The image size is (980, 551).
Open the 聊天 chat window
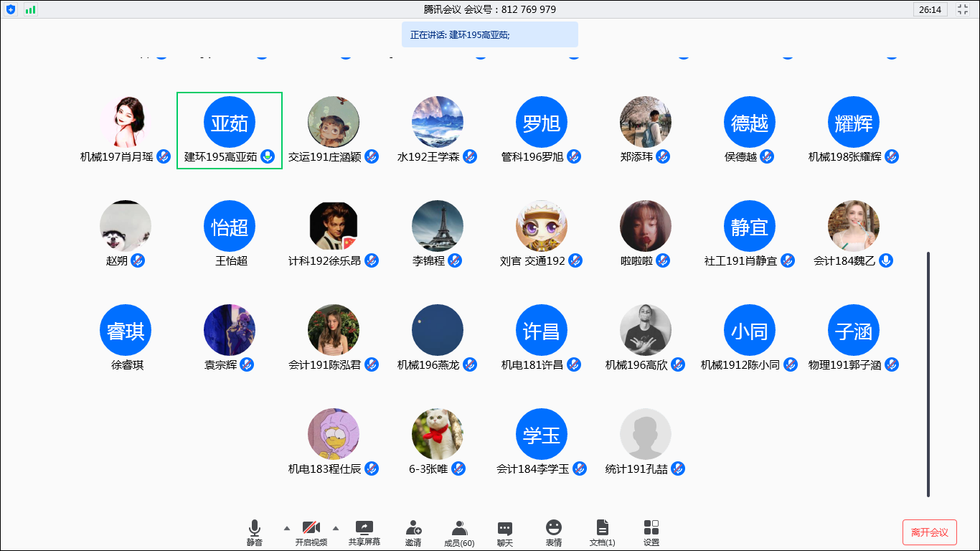[505, 532]
